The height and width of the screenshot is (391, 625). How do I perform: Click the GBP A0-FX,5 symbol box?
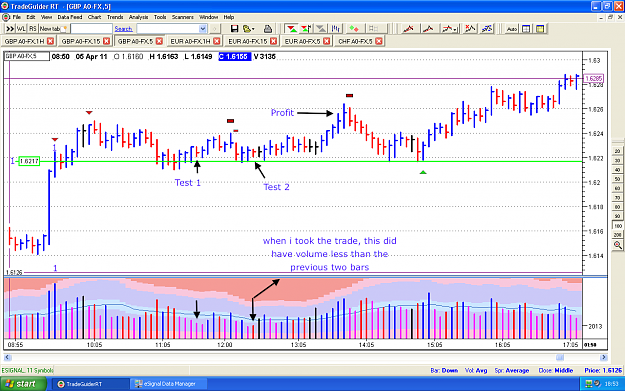pyautogui.click(x=27, y=57)
